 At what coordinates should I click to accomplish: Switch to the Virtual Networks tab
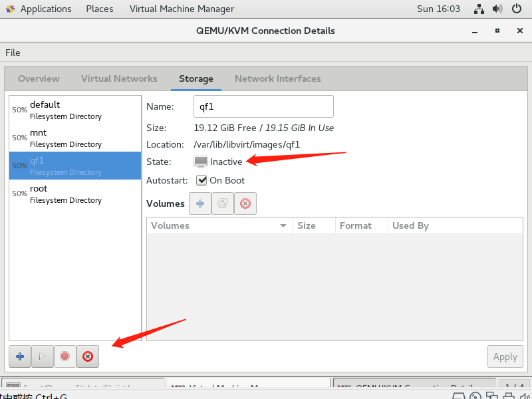[x=119, y=78]
